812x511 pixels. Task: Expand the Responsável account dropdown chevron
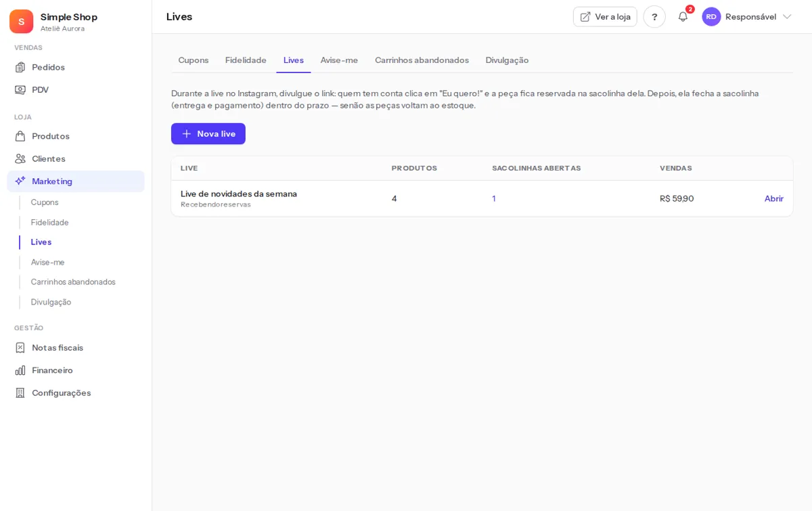tap(787, 17)
